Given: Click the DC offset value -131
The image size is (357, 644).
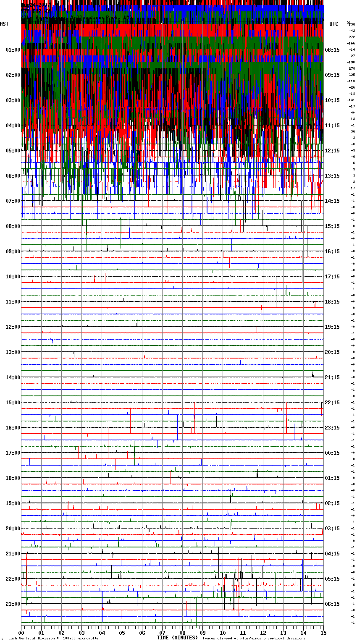Looking at the screenshot, I should (x=351, y=100).
